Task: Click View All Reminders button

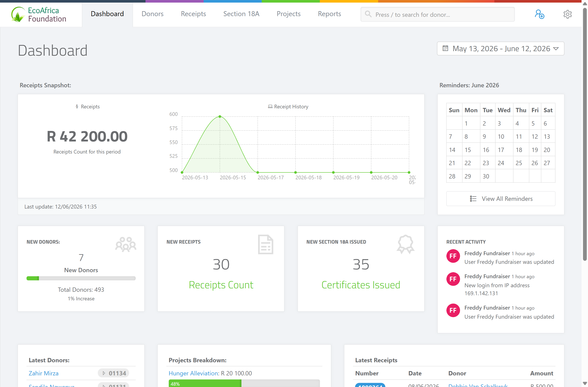Action: (x=501, y=199)
